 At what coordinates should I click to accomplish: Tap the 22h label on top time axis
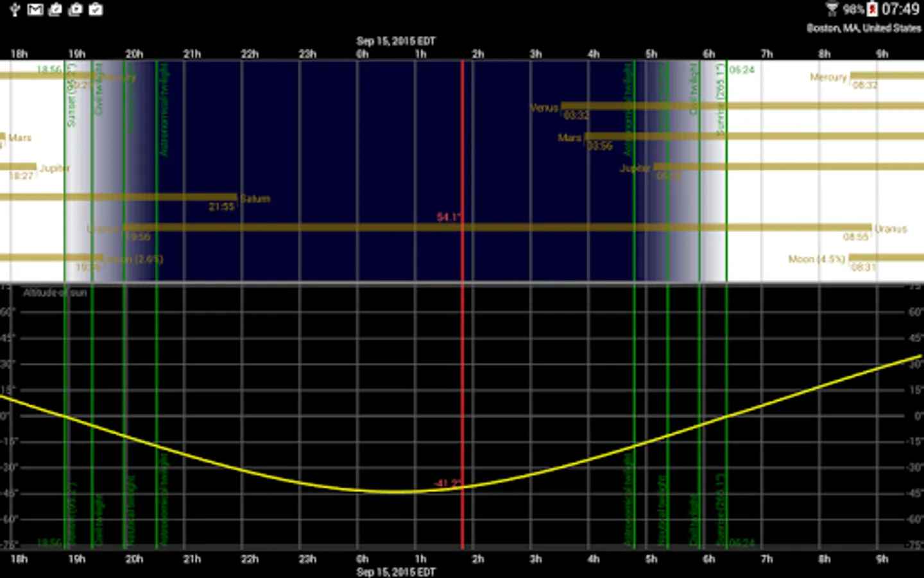(250, 54)
